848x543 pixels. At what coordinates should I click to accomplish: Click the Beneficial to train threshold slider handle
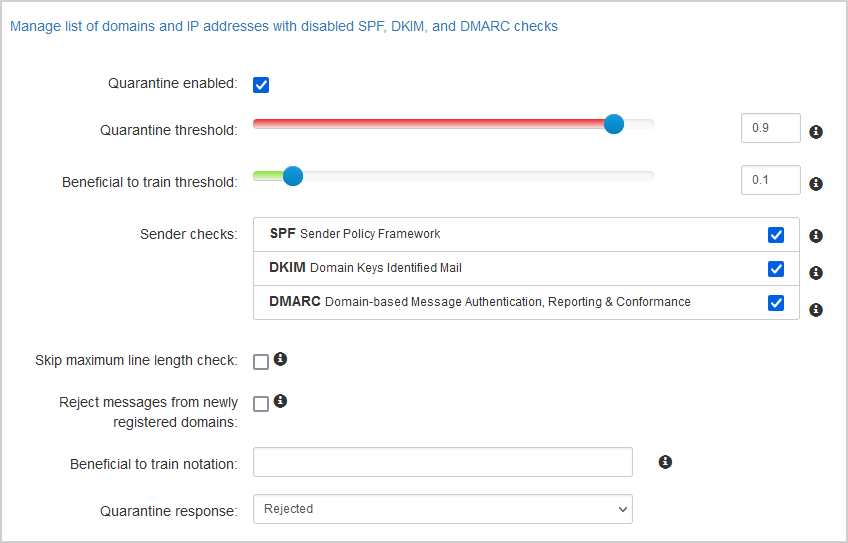pyautogui.click(x=292, y=176)
